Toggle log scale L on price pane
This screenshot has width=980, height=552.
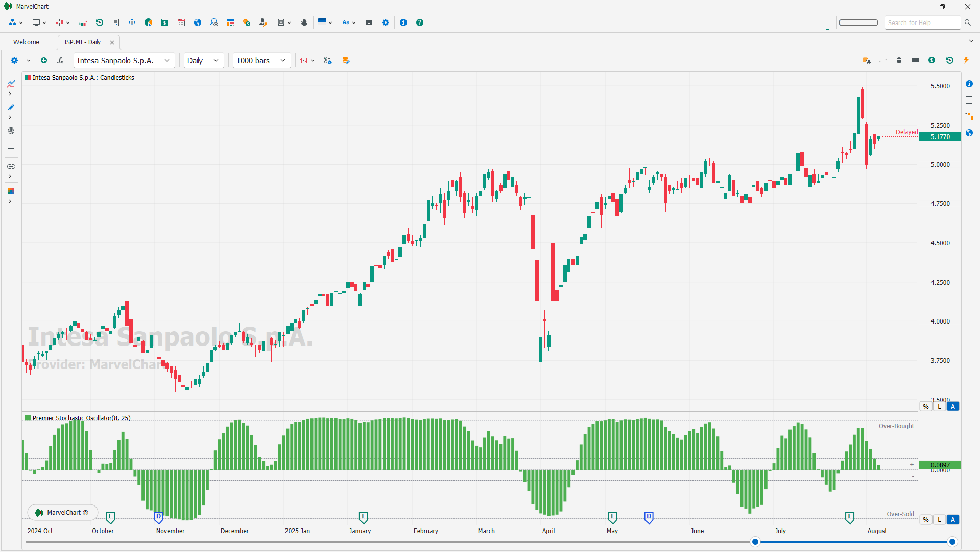[x=939, y=407]
